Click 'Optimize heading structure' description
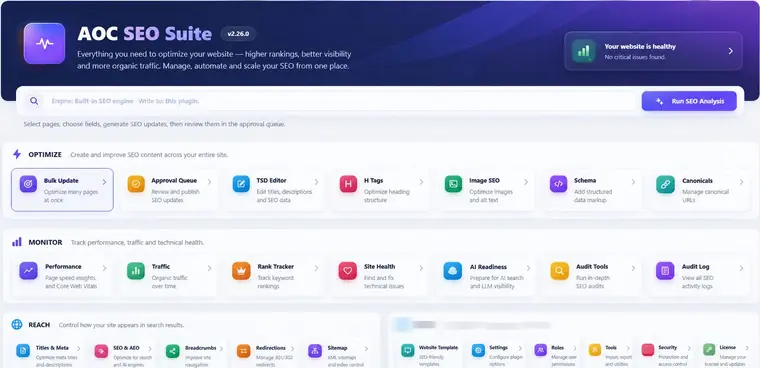The image size is (760, 368). [x=387, y=196]
